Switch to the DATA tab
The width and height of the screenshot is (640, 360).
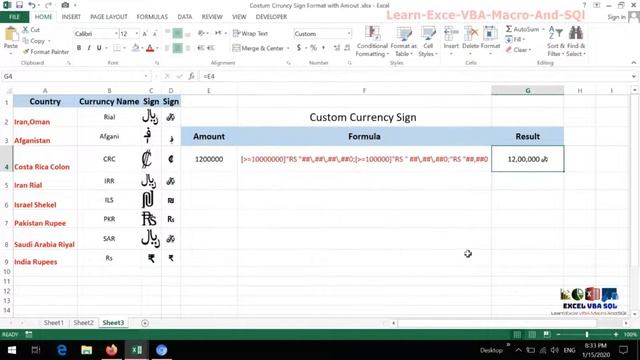[184, 17]
